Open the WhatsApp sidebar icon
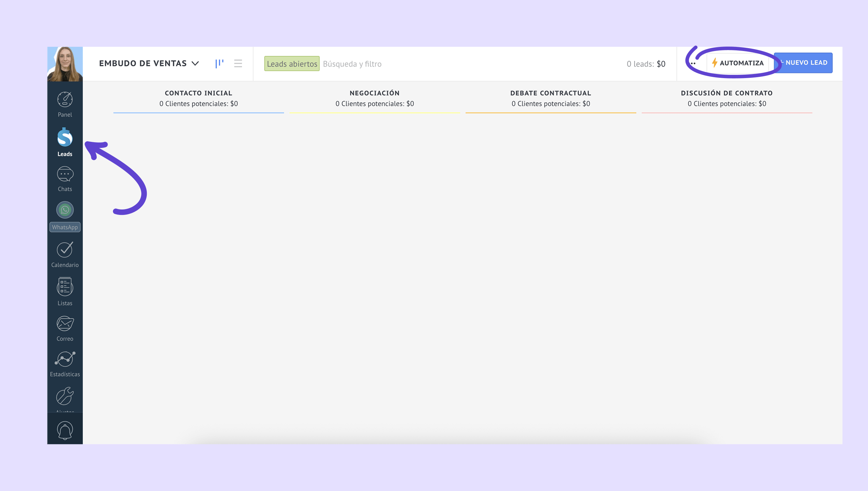The height and width of the screenshot is (491, 868). click(65, 210)
